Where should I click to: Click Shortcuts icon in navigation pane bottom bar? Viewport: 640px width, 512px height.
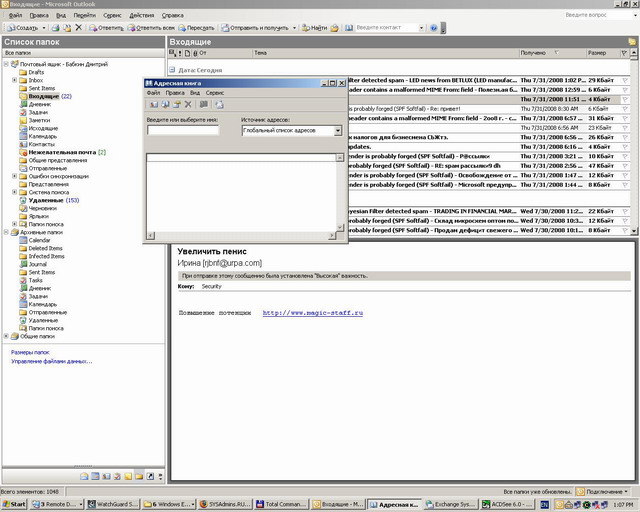150,476
